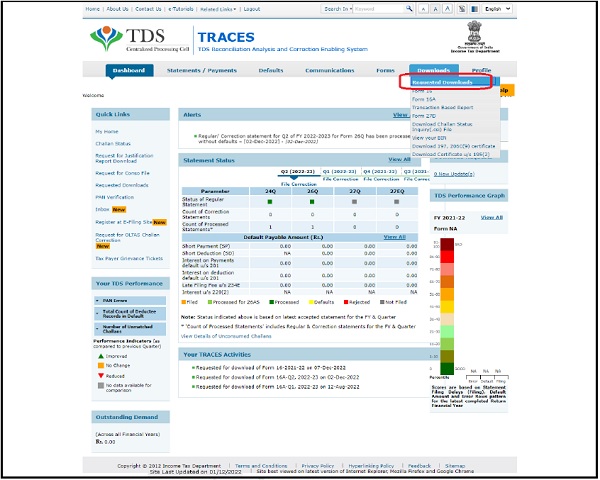Click Contact Us link

coord(148,9)
